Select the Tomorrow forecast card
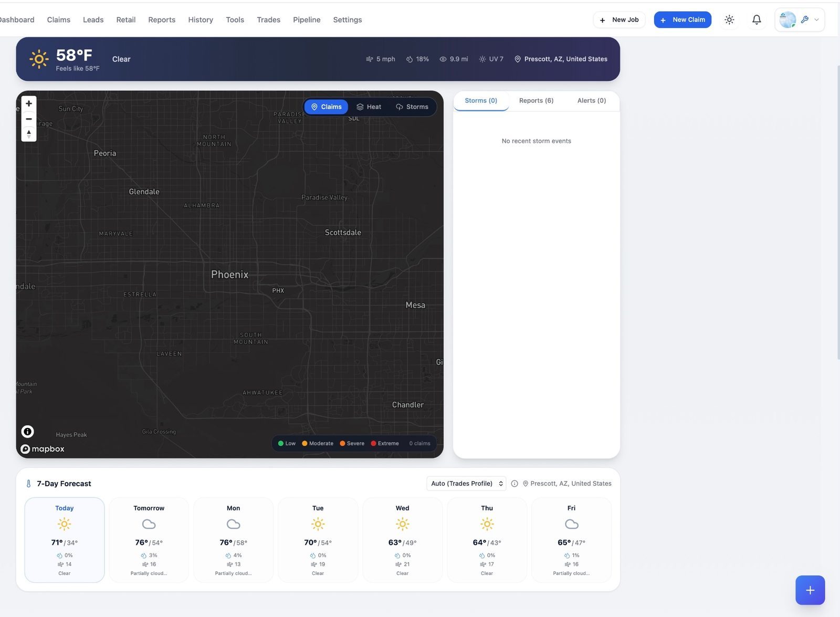840x617 pixels. [x=149, y=540]
